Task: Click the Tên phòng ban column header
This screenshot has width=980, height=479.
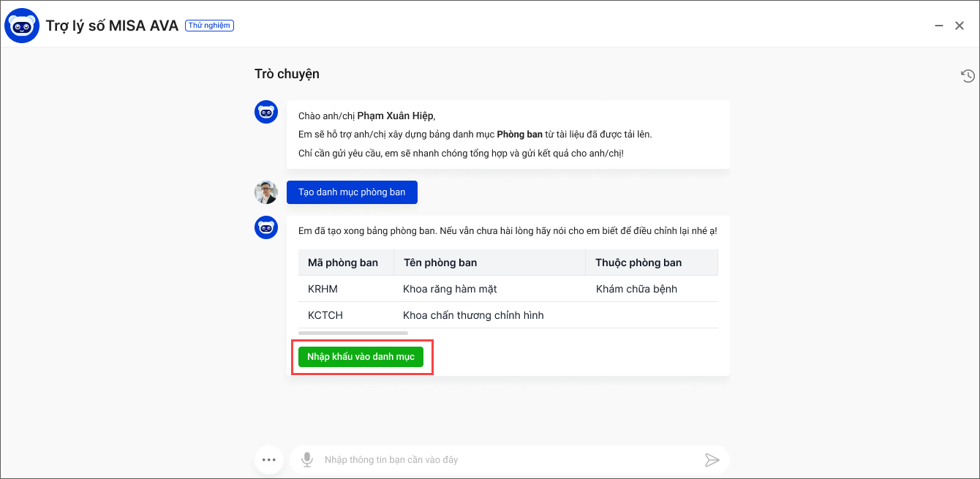Action: click(x=440, y=263)
